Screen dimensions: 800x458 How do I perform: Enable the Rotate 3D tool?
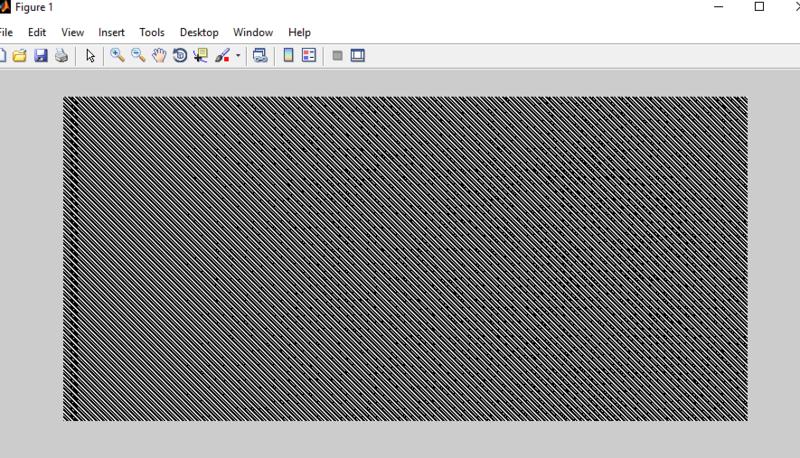pos(180,56)
